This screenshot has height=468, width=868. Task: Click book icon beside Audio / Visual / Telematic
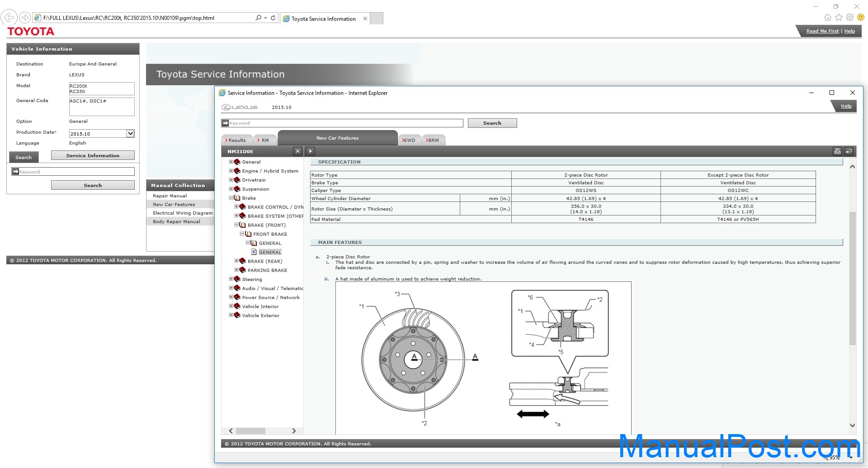click(237, 288)
